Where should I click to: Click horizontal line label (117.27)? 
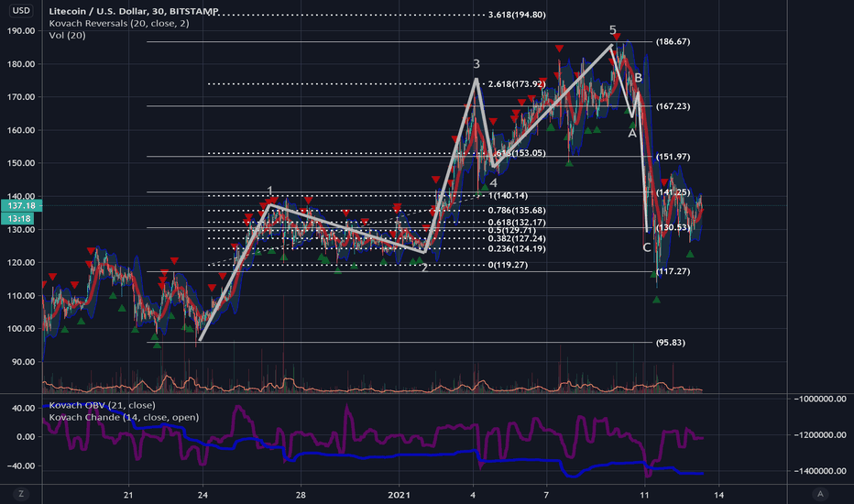pos(673,271)
